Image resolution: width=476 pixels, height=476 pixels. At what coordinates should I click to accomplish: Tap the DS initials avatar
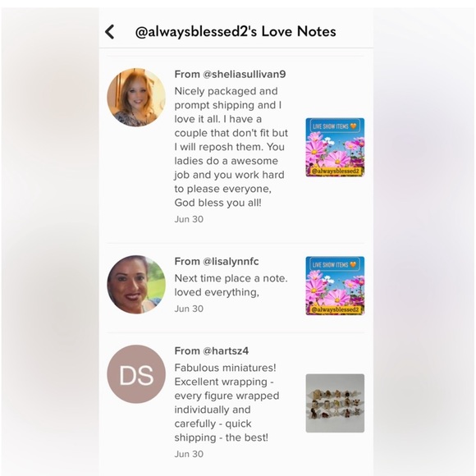136,374
